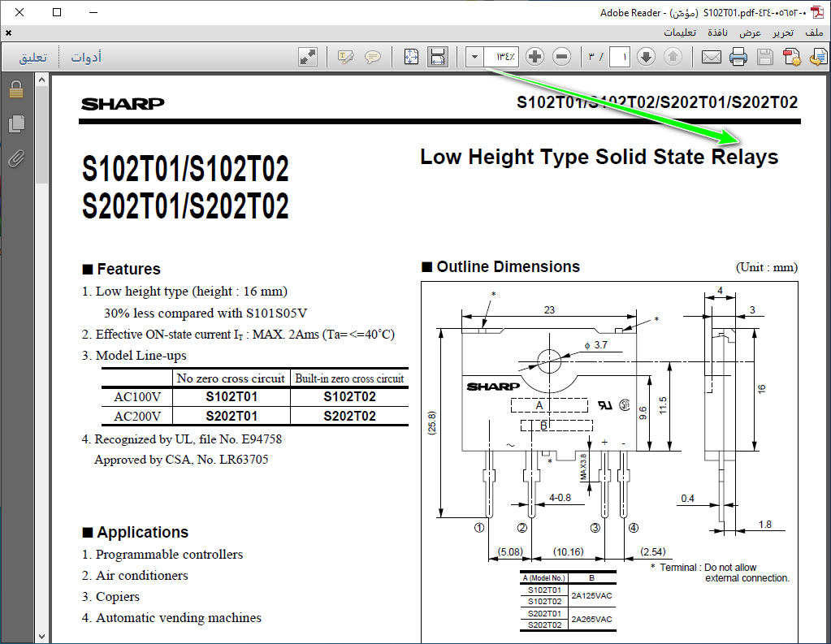Click the '2A265VAC' cell in dimension table
The width and height of the screenshot is (831, 644).
591,619
